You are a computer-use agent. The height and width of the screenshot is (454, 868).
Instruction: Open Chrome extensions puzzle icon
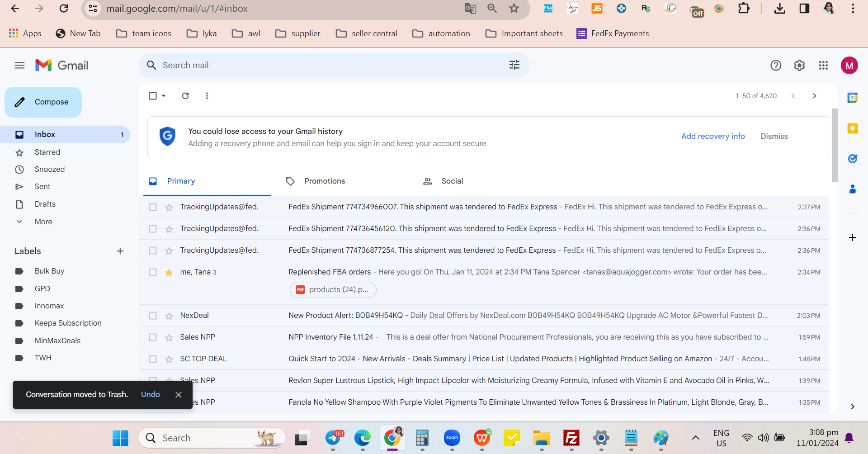(744, 9)
